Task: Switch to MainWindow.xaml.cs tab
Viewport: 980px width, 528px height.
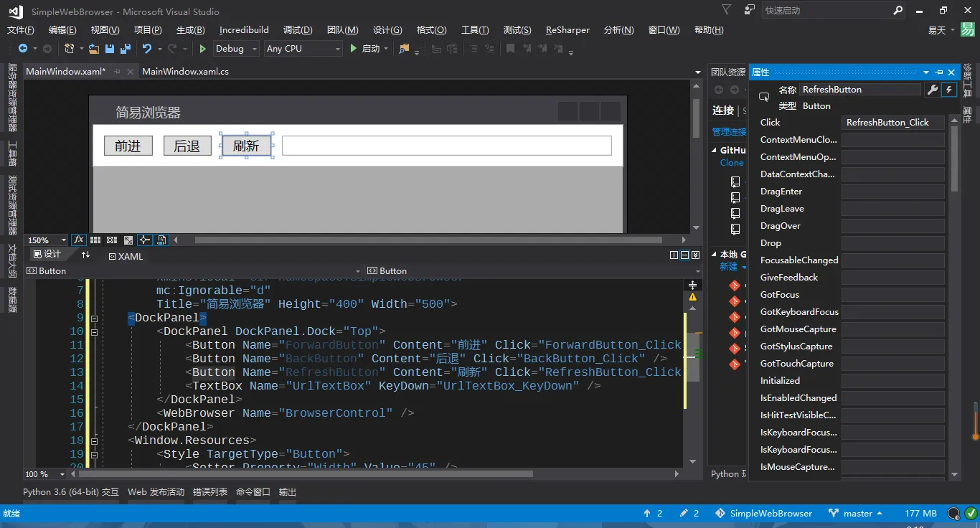Action: tap(185, 71)
